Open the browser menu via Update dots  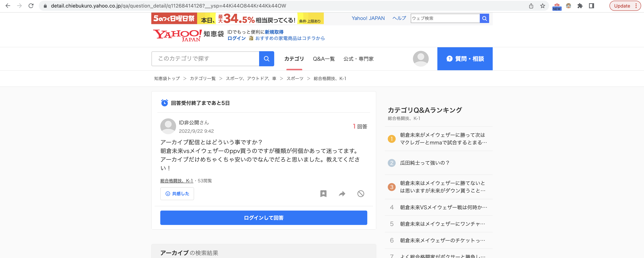[x=636, y=6]
